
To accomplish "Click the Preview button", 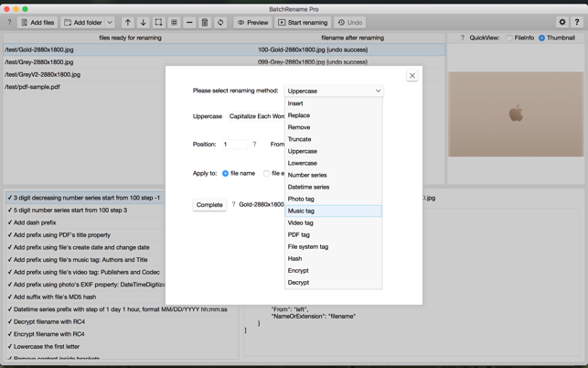I will pos(252,23).
